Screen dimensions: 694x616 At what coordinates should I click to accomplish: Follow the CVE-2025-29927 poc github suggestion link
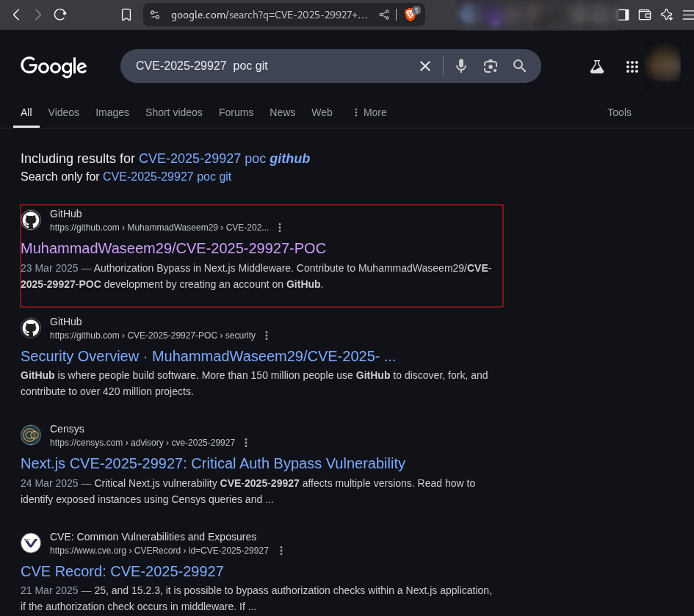225,159
